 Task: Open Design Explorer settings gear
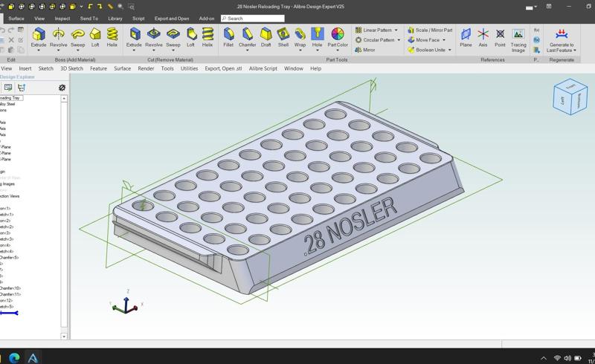click(x=62, y=88)
